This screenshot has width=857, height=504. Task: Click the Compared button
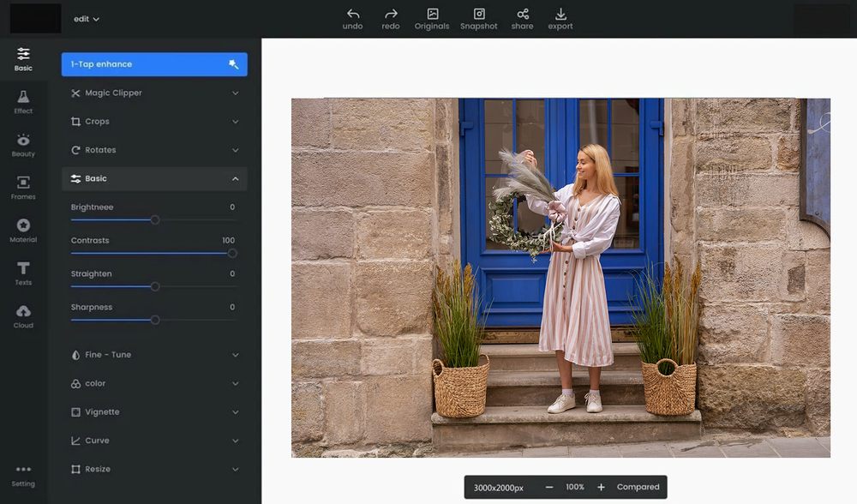[x=638, y=487]
